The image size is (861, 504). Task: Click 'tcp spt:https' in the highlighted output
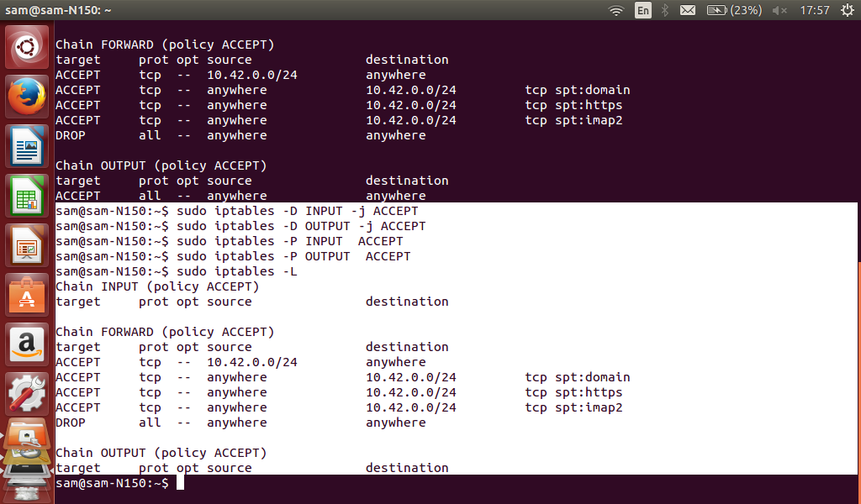pos(573,392)
